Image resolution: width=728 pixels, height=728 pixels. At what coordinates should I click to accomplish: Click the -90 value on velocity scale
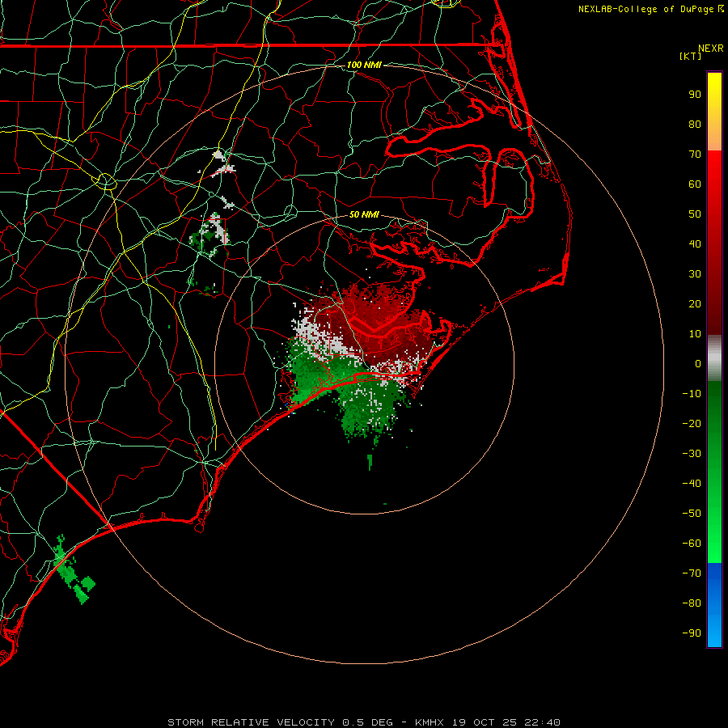[692, 633]
